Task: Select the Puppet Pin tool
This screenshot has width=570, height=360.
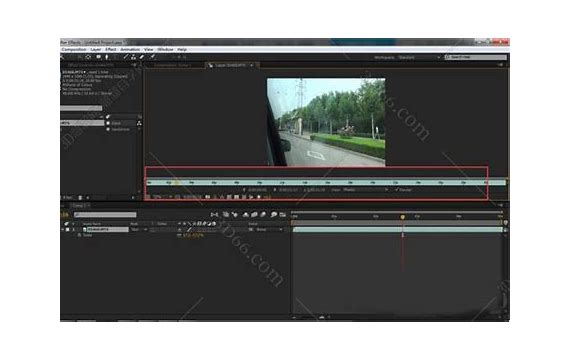Action: click(x=153, y=57)
